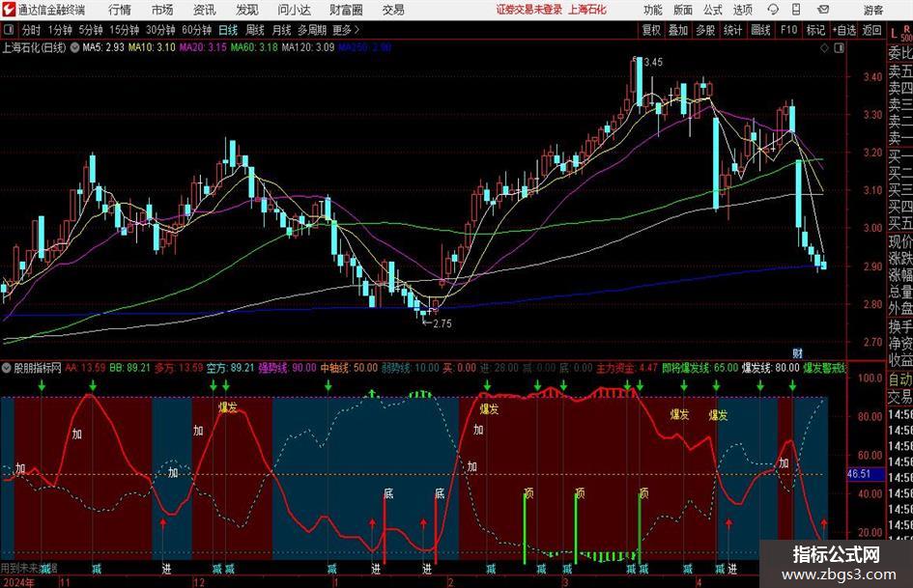
Task: Click the 证券交易未登录 login link
Action: 529,10
